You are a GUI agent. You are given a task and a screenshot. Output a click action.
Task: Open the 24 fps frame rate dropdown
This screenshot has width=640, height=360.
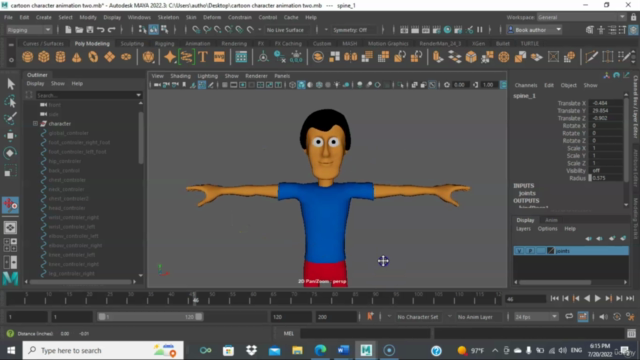[x=536, y=317]
